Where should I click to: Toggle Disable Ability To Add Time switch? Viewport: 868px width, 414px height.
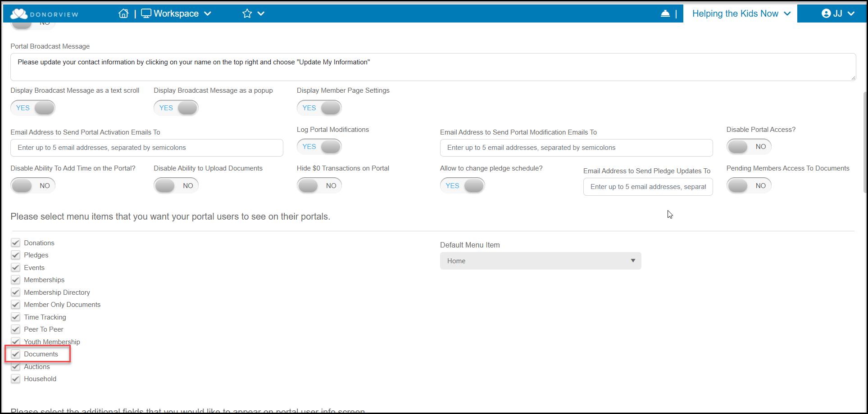33,186
